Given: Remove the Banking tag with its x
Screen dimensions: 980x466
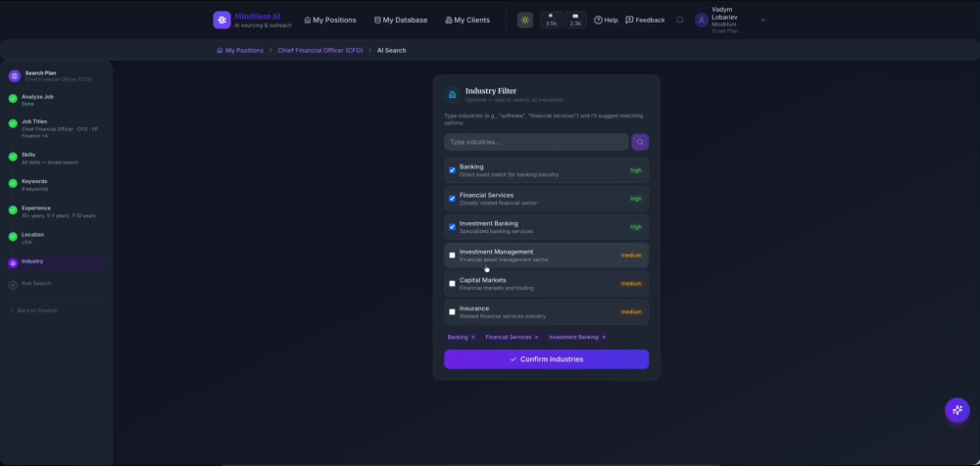Looking at the screenshot, I should coord(473,338).
